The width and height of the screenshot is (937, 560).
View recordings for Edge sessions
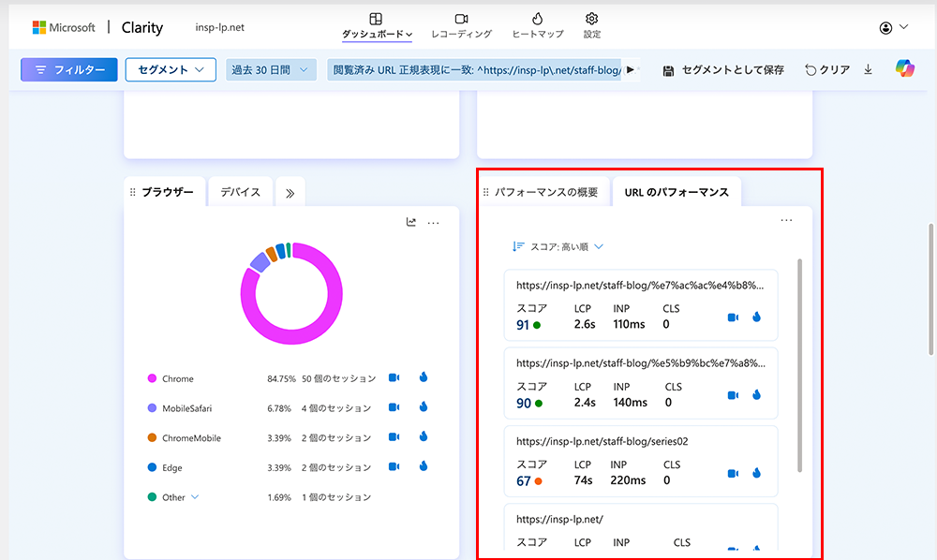pos(394,466)
